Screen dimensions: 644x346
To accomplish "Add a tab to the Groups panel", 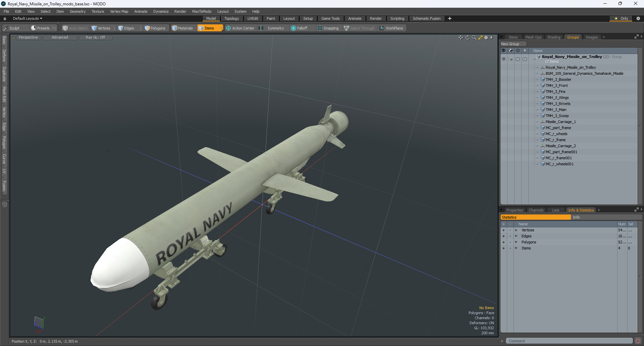I will (x=604, y=37).
